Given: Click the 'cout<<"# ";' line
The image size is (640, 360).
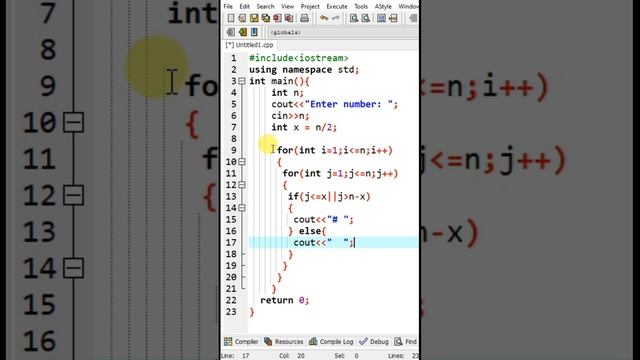Looking at the screenshot, I should click(x=324, y=220).
